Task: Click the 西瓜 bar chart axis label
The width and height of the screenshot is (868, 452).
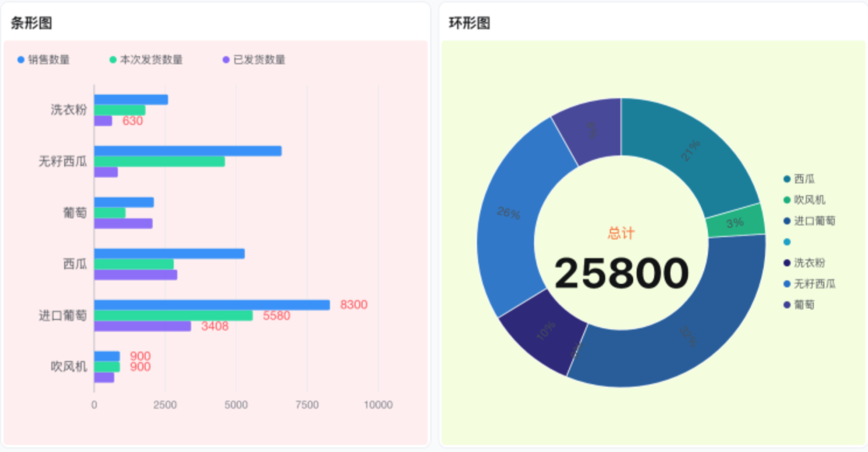Action: pos(75,264)
